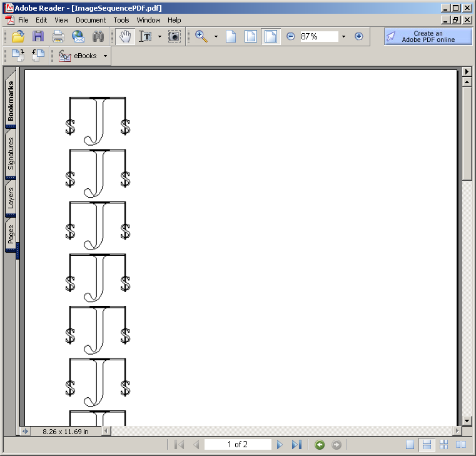Screen dimensions: 476x456
Task: Switch to Continuous page layout
Action: pyautogui.click(x=427, y=445)
